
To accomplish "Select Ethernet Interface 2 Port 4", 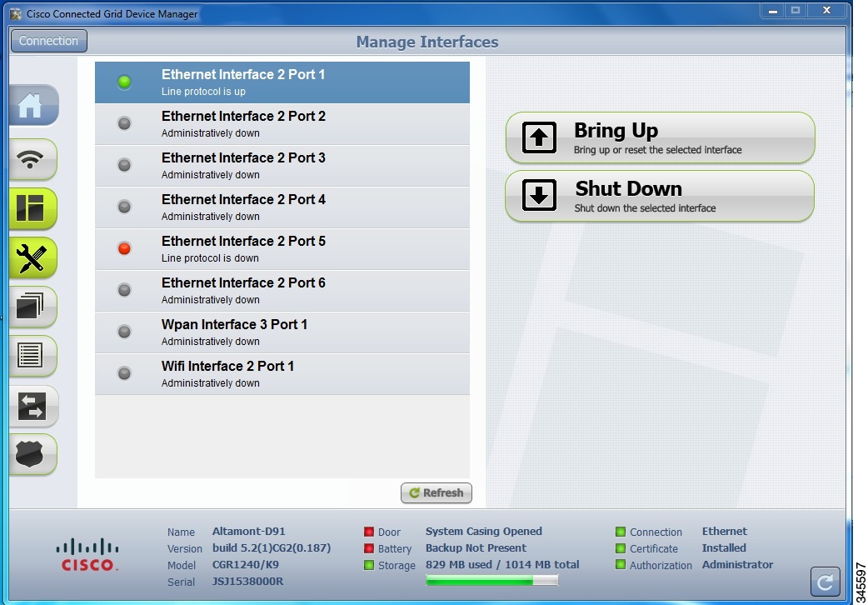I will [283, 207].
